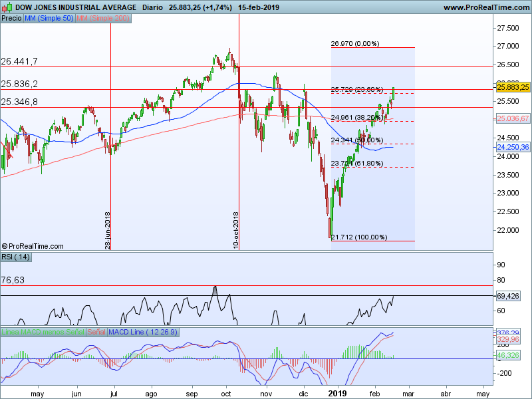The image size is (532, 399).
Task: Click the dic month label on time axis
Action: point(303,394)
